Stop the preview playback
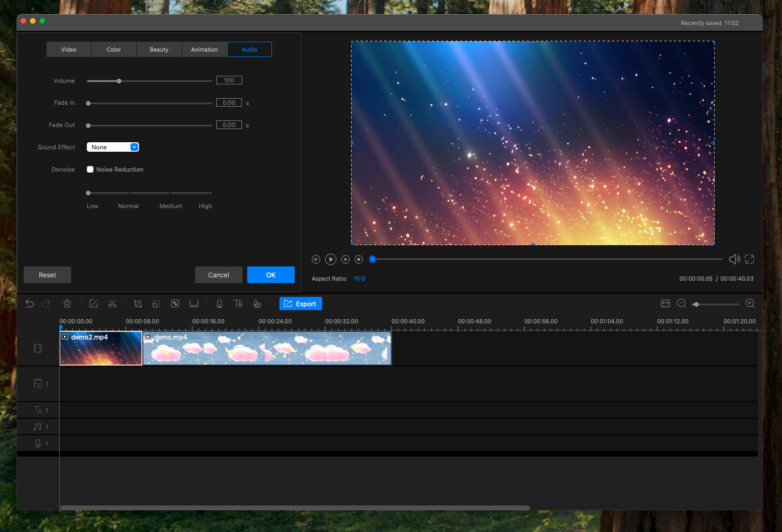The width and height of the screenshot is (782, 532). coord(359,259)
